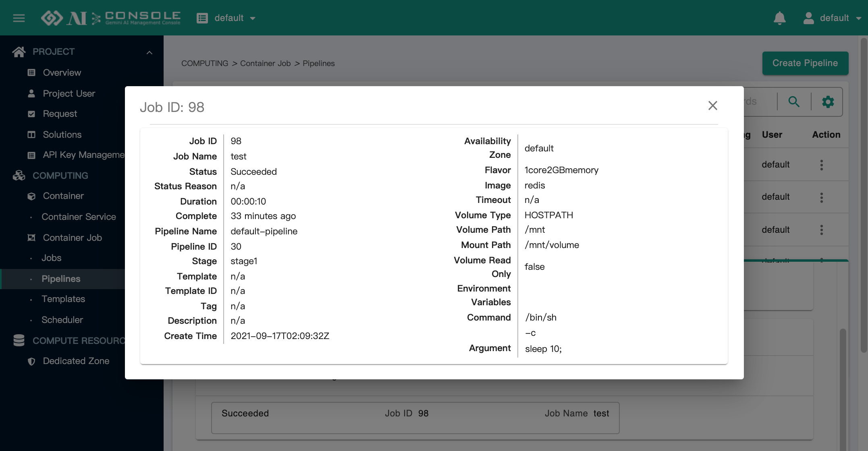
Task: Open Container in sidebar
Action: (63, 196)
